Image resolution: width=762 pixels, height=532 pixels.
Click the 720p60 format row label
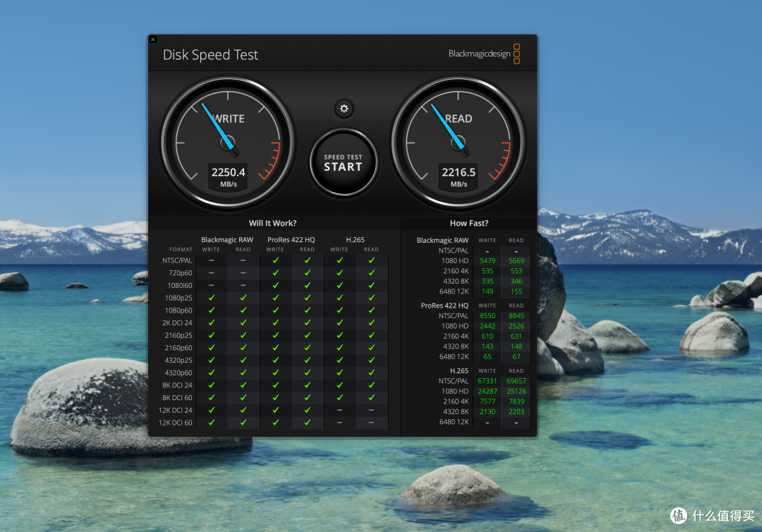[x=181, y=273]
